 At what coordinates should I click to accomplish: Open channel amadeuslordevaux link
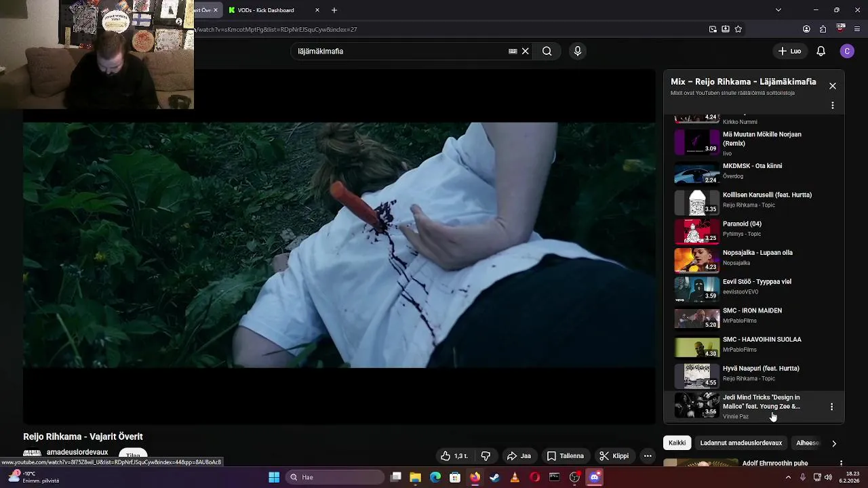pyautogui.click(x=77, y=452)
